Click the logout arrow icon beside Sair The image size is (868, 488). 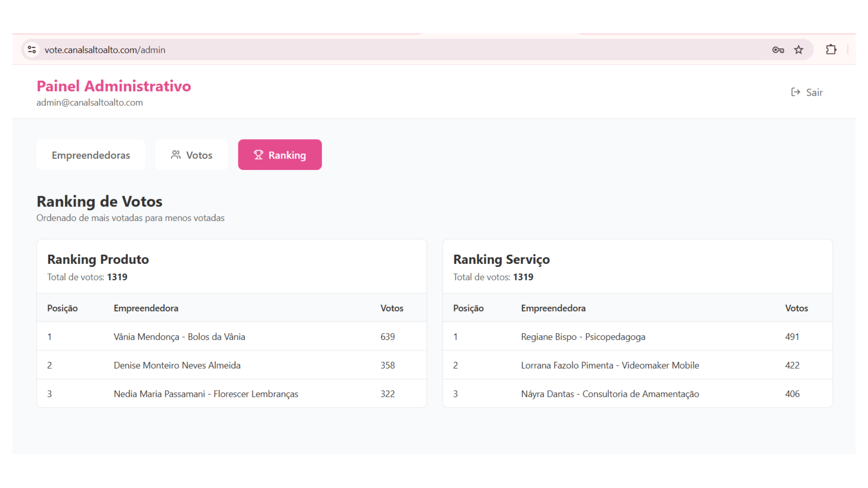point(796,92)
